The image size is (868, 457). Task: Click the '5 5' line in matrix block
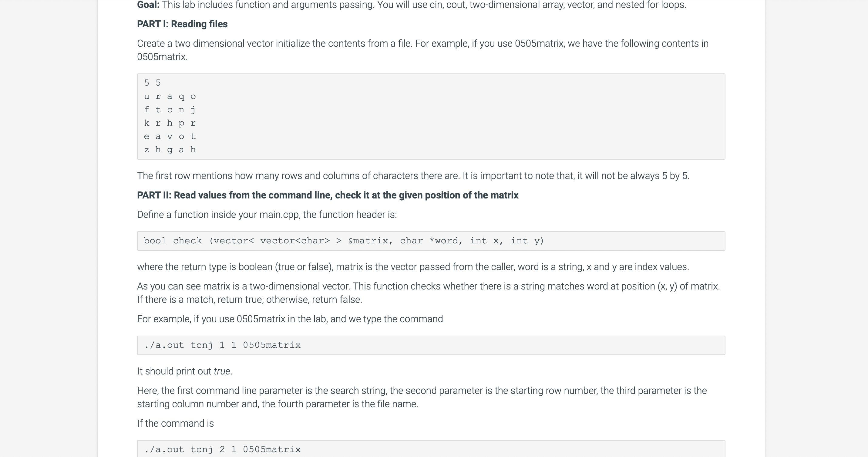(x=153, y=83)
